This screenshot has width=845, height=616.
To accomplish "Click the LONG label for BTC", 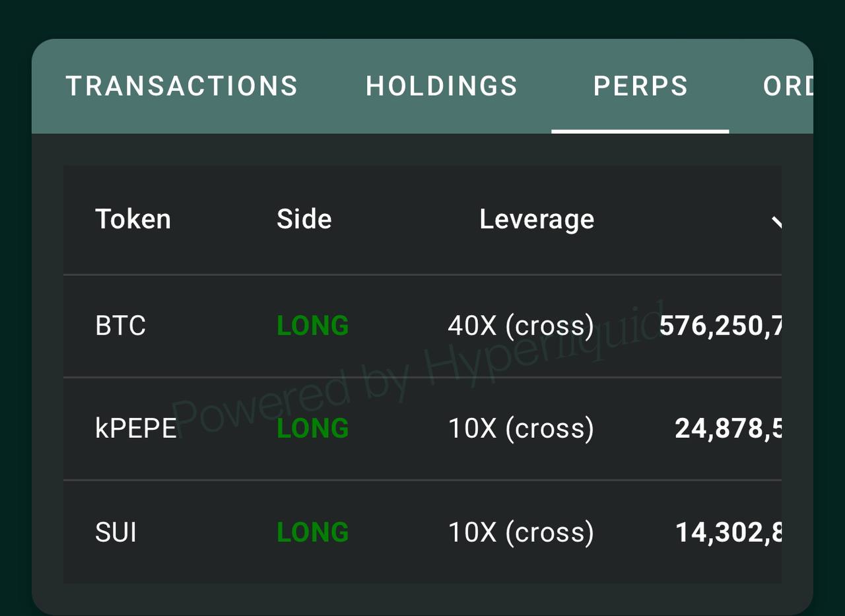I will coord(312,326).
